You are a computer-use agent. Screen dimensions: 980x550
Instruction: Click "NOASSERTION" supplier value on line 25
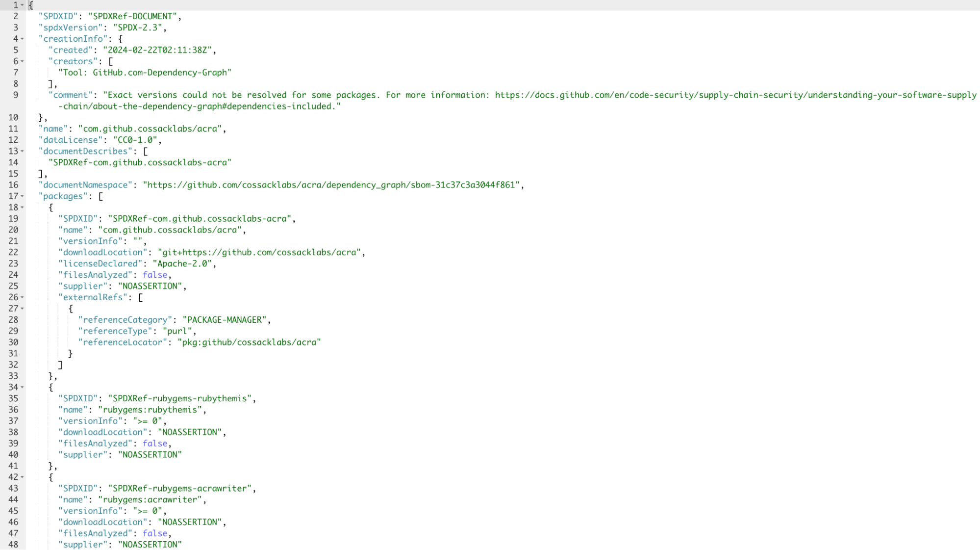(x=150, y=286)
